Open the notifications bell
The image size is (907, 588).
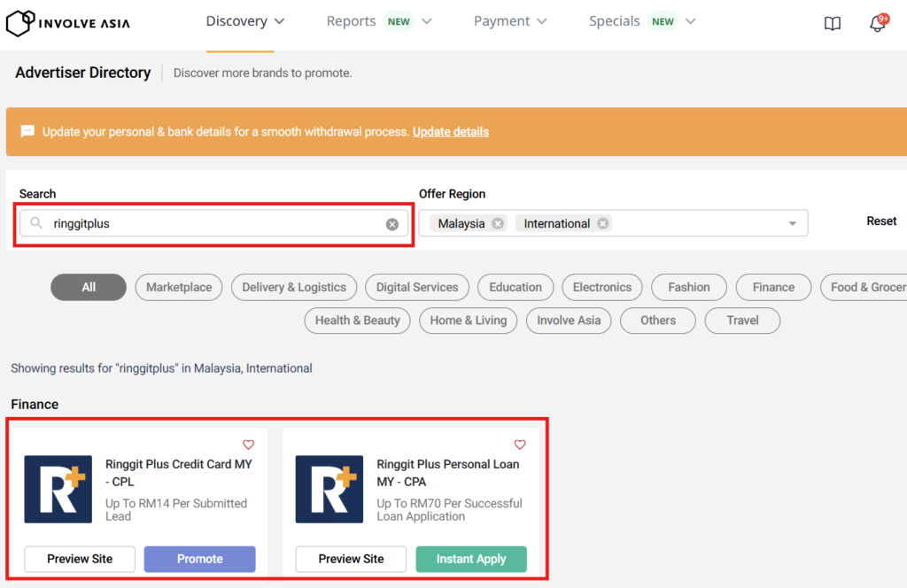click(x=877, y=24)
